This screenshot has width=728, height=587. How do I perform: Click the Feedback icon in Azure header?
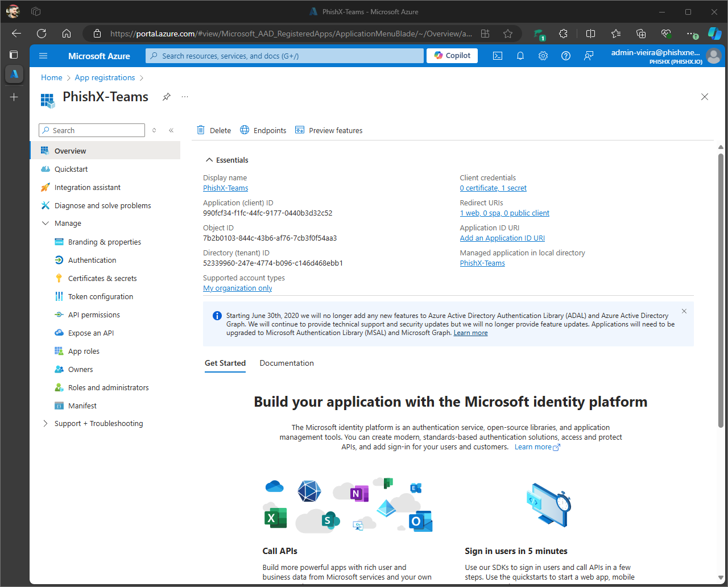[x=589, y=56]
